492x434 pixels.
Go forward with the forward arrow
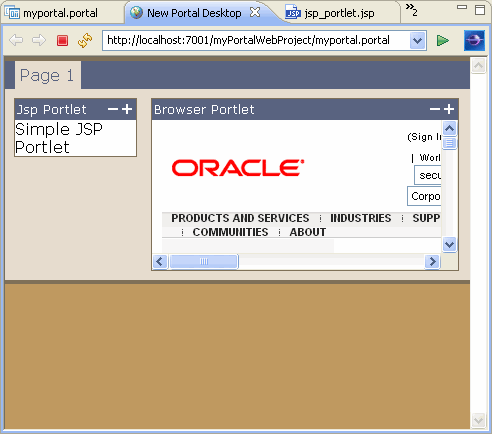click(x=39, y=40)
